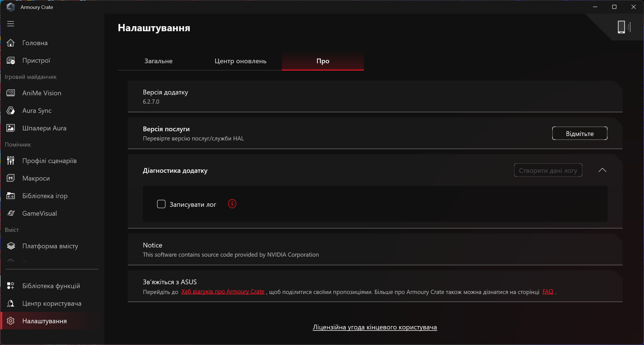
Task: Open the hamburger navigation menu
Action: coord(11,24)
